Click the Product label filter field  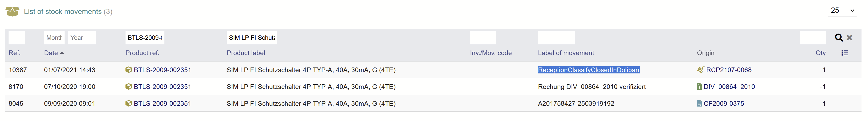(252, 38)
